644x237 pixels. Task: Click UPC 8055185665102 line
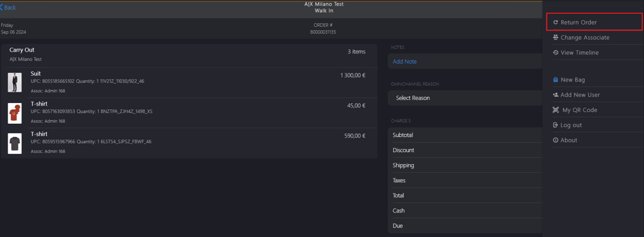[87, 81]
